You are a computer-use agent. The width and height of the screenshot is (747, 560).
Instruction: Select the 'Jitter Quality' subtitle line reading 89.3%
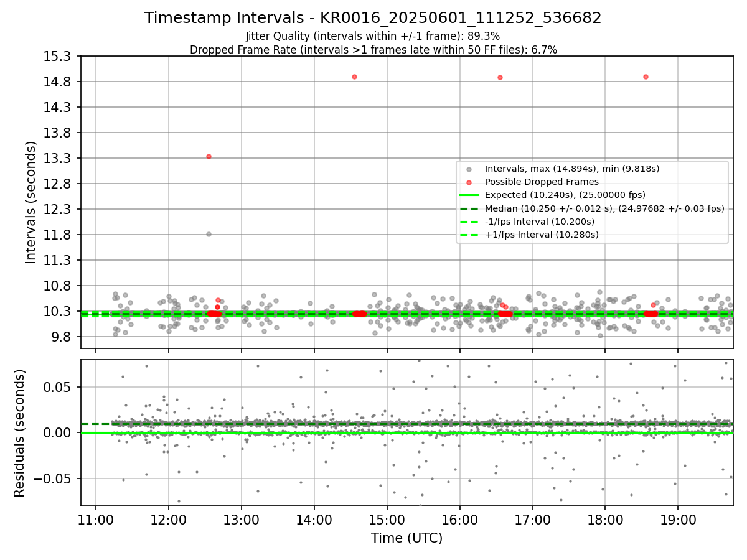[373, 36]
